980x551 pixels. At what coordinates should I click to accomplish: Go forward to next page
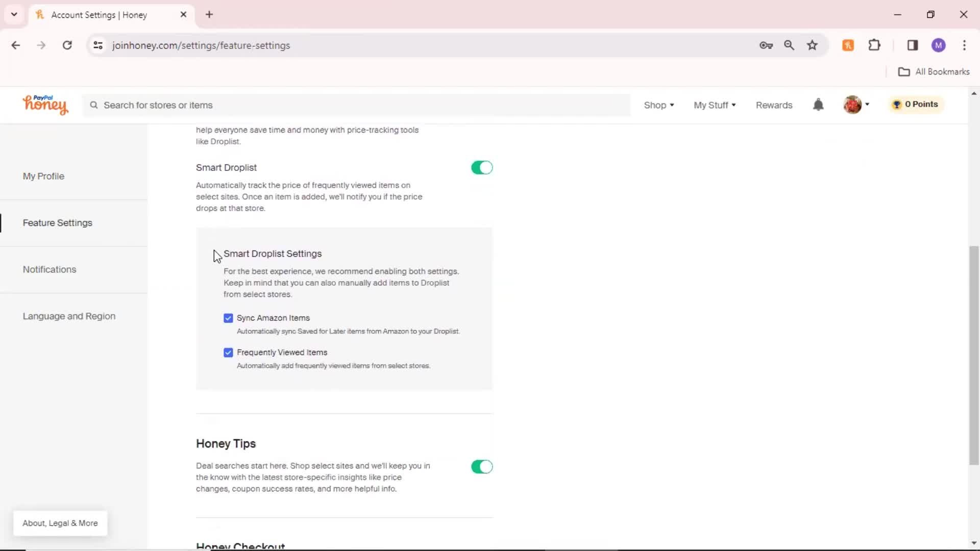pos(41,45)
